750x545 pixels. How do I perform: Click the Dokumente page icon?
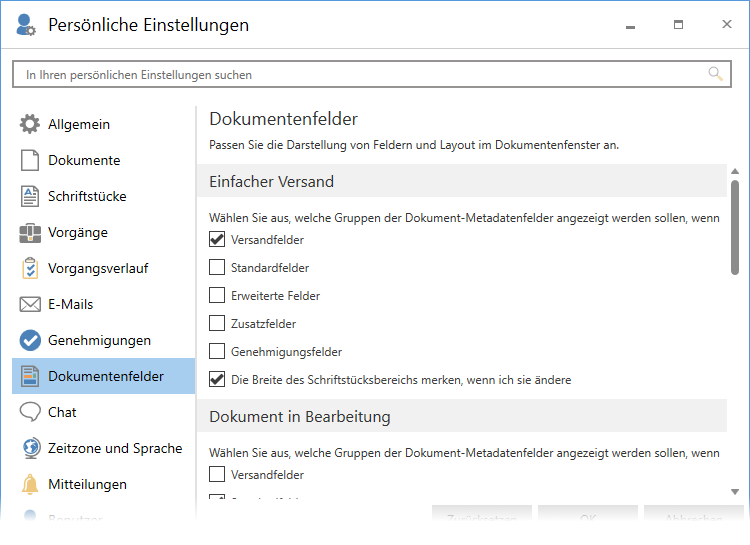pos(30,160)
